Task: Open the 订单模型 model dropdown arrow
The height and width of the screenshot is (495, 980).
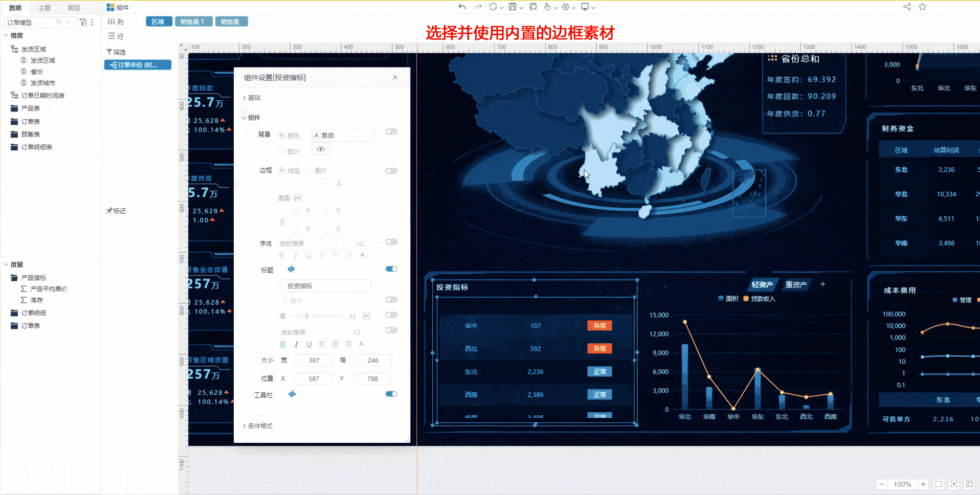Action: click(x=68, y=22)
